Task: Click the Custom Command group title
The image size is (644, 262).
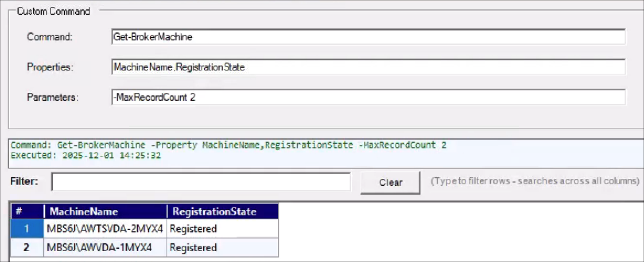Action: pyautogui.click(x=54, y=11)
